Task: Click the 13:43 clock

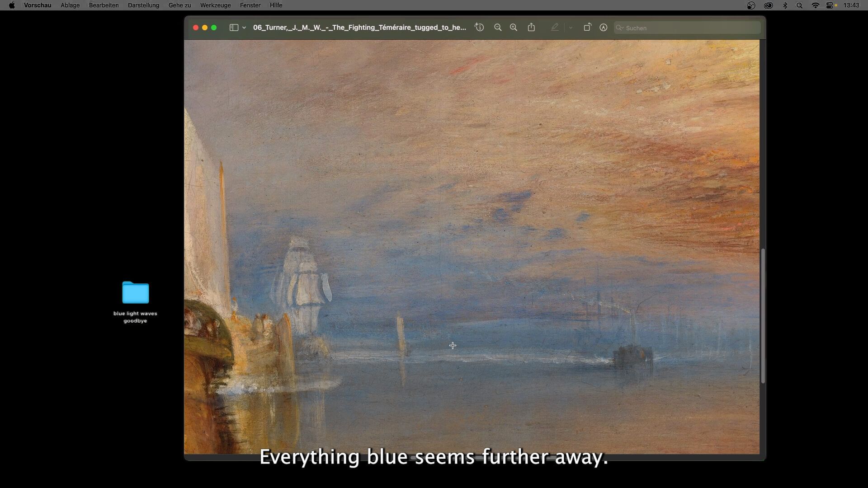Action: coord(851,5)
